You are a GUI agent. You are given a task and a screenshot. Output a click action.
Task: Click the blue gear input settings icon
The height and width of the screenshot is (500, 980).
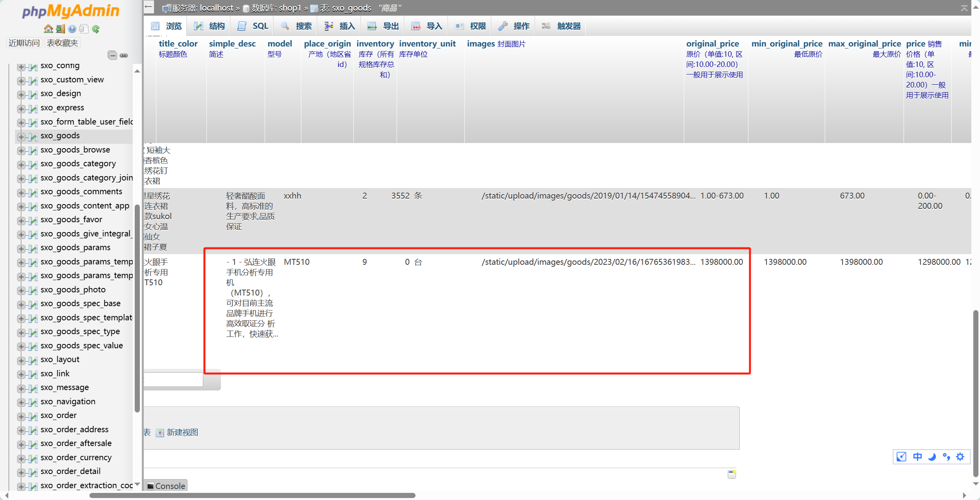coord(960,457)
